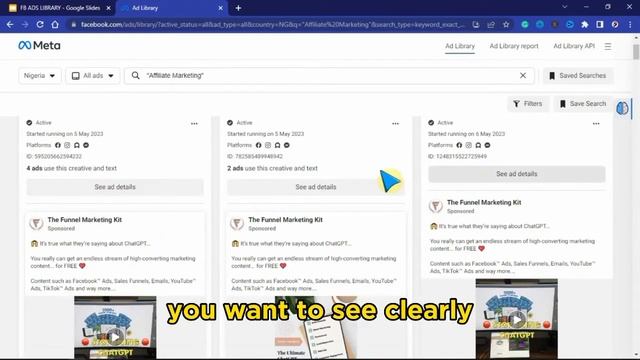Screen dimensions: 640x360
Task: Click Instagram platform icon in first ad card
Action: [67, 145]
